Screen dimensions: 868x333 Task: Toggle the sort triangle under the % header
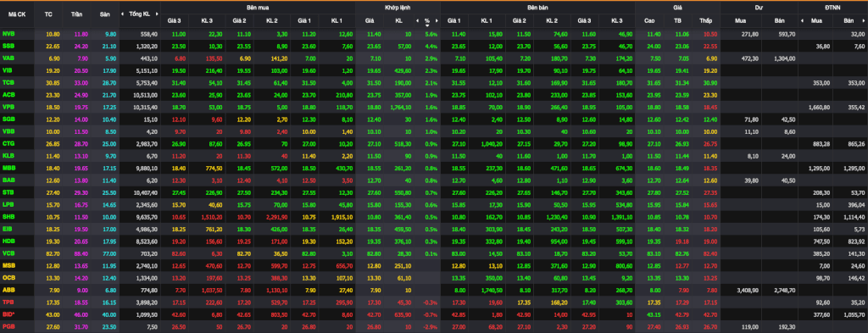pyautogui.click(x=427, y=25)
